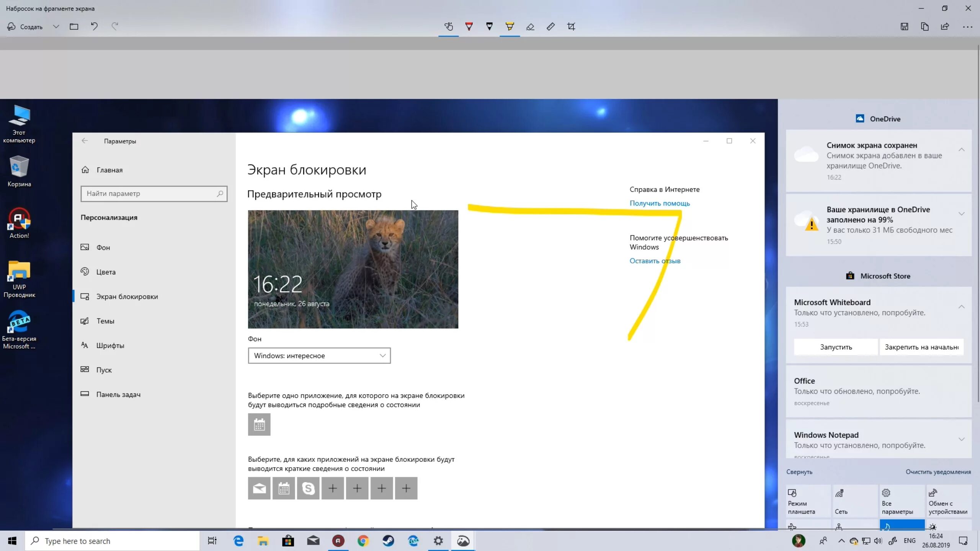980x551 pixels.
Task: Open the Action Center notification icon
Action: [963, 541]
